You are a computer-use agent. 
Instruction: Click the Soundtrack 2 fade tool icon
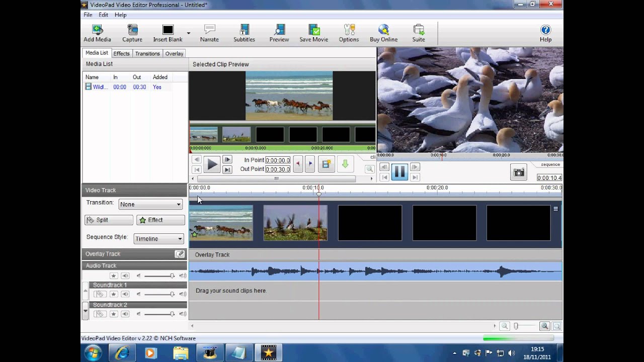coord(100,314)
